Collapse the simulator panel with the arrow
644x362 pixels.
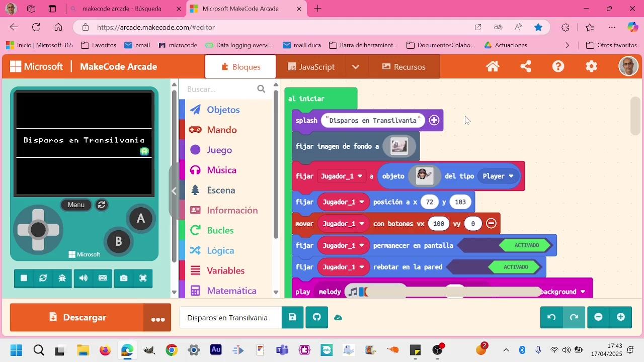pyautogui.click(x=174, y=191)
